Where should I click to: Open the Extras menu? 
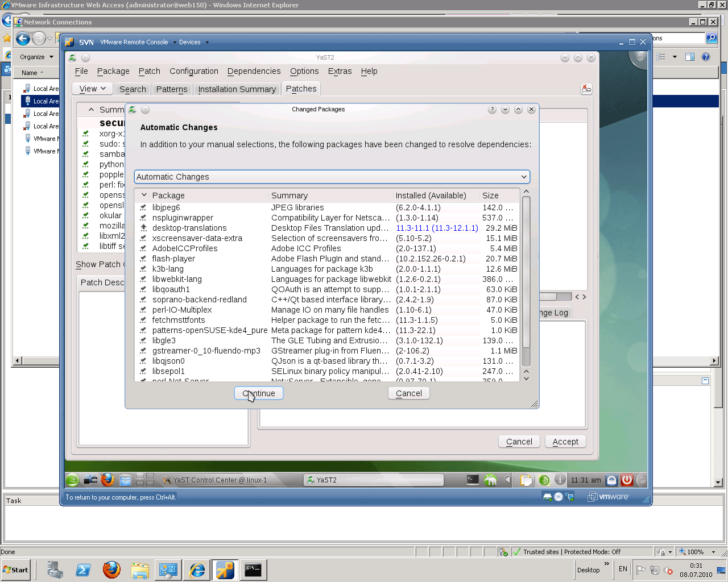click(340, 71)
